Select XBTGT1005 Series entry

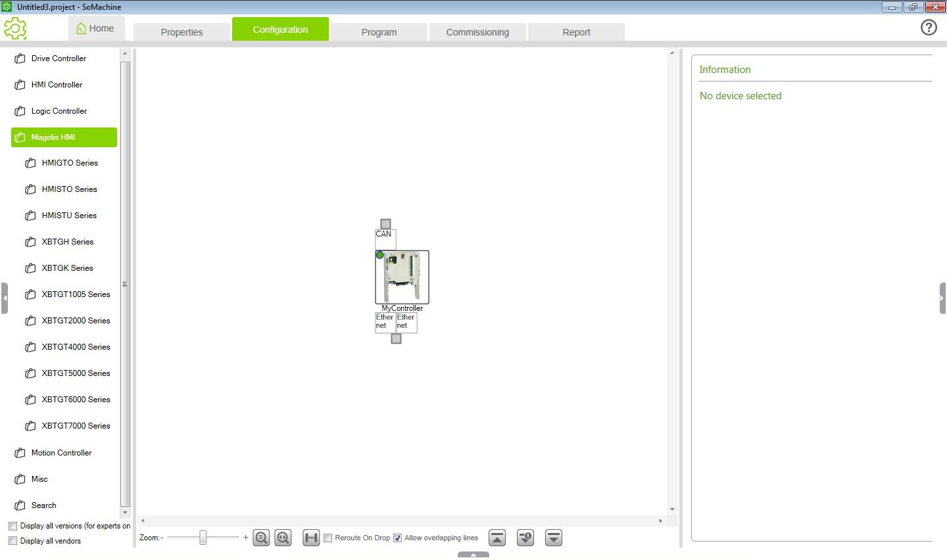pyautogui.click(x=76, y=294)
